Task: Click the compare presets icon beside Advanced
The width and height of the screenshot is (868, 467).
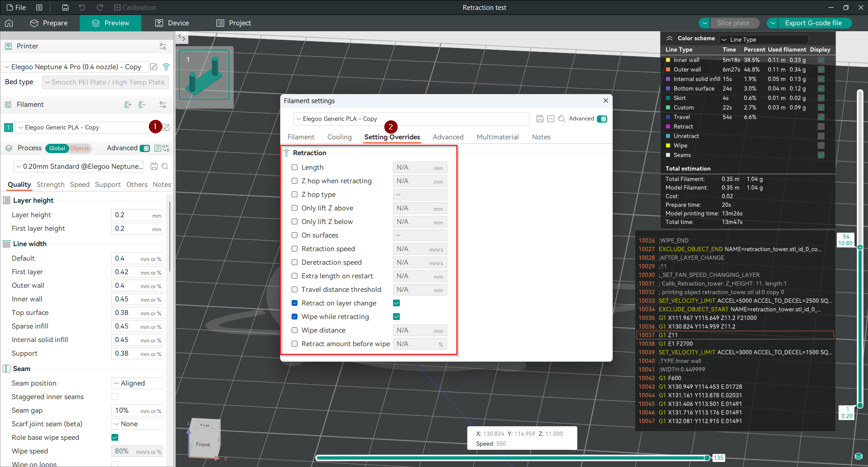Action: pyautogui.click(x=166, y=148)
